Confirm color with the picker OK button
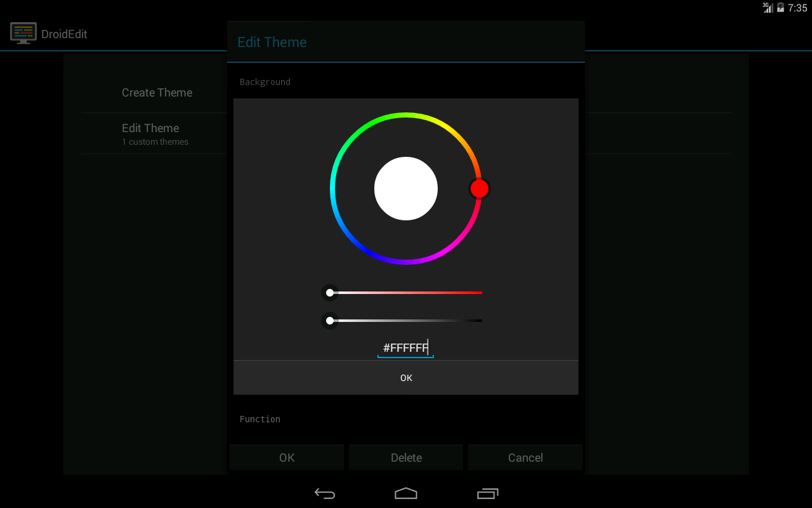The image size is (812, 508). pos(406,378)
